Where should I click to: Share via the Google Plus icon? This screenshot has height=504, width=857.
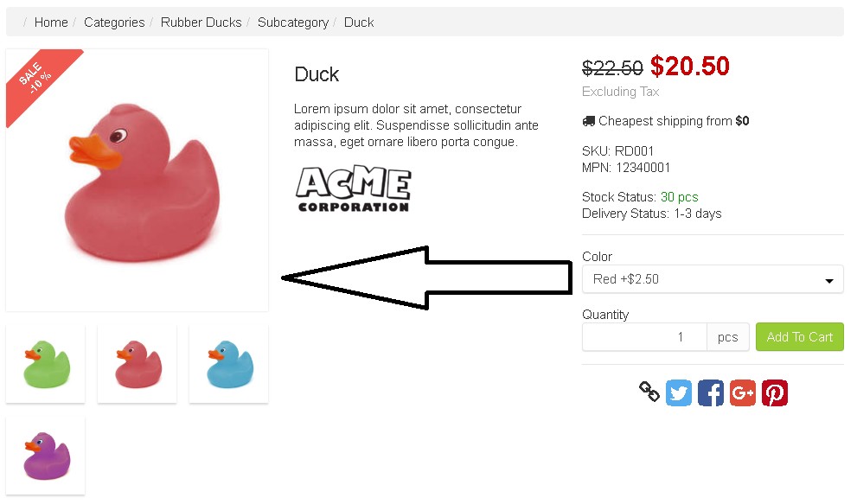point(742,392)
